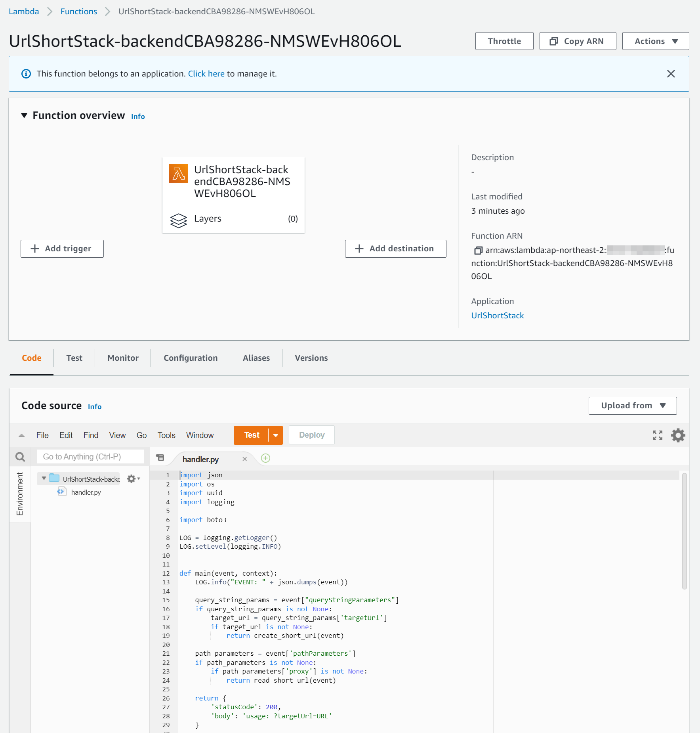This screenshot has height=733, width=700.
Task: Open the Window menu in editor
Action: 200,435
